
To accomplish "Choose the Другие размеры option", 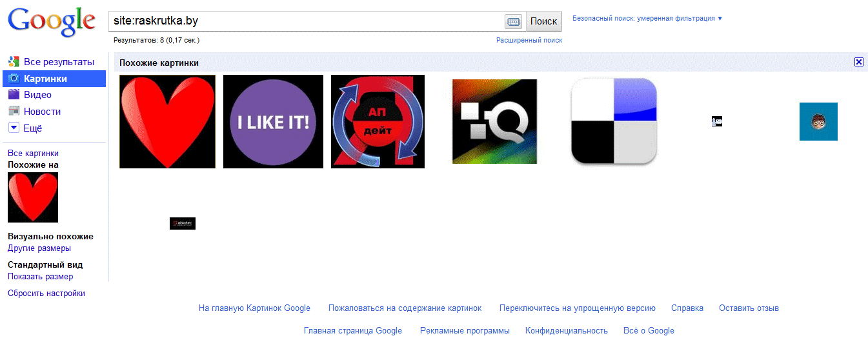I will tap(39, 248).
